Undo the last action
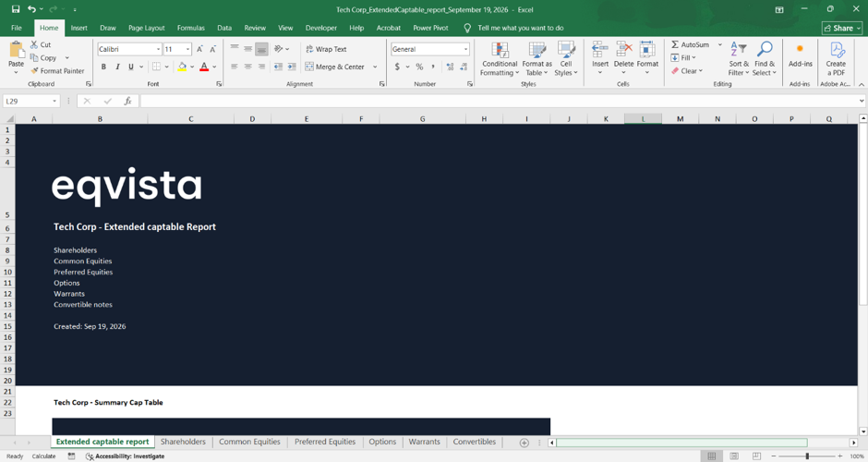 tap(31, 9)
